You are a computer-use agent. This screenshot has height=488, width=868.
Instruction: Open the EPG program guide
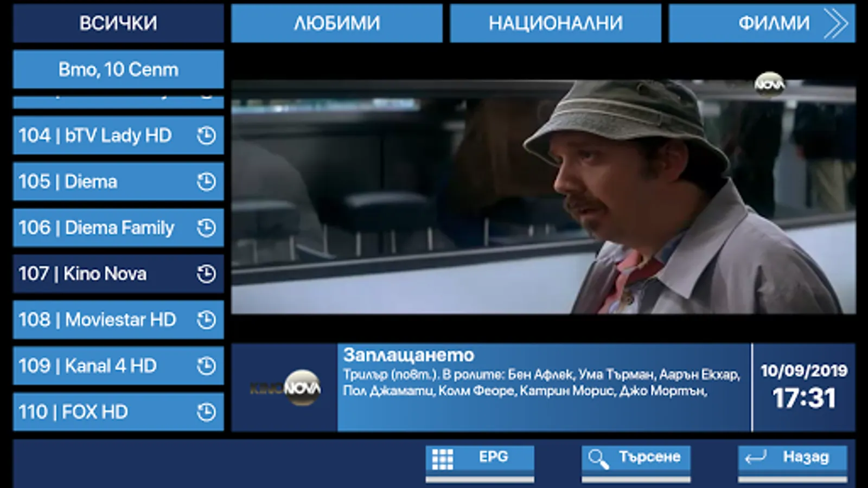pos(480,464)
